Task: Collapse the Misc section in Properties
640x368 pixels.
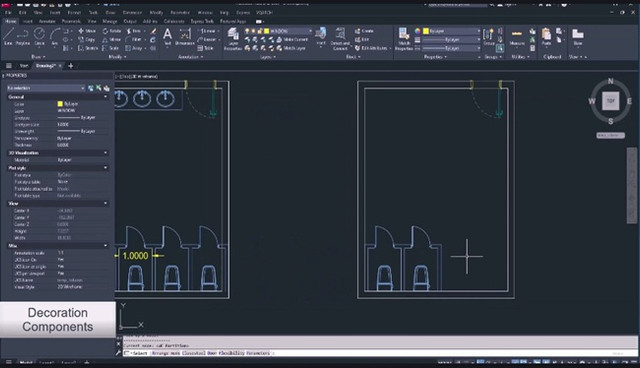Action: tap(106, 246)
